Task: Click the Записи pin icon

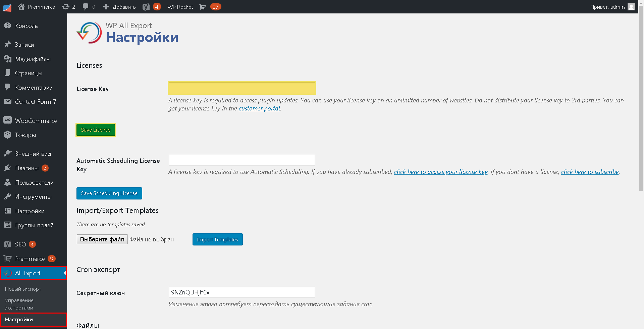Action: [x=7, y=44]
